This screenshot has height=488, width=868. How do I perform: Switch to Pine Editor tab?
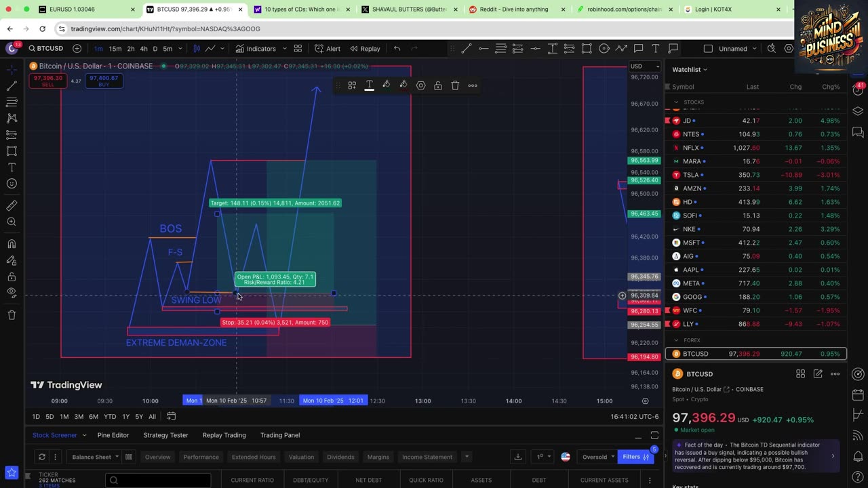113,435
